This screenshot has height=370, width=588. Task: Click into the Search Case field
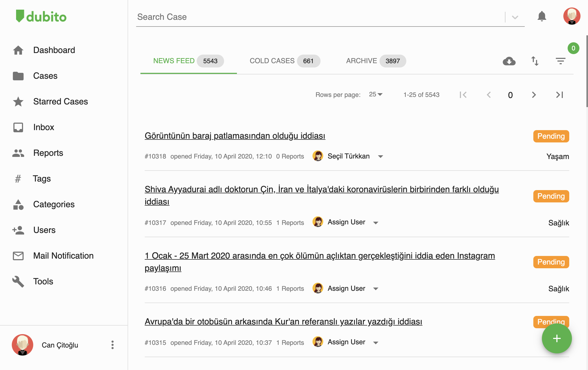319,17
